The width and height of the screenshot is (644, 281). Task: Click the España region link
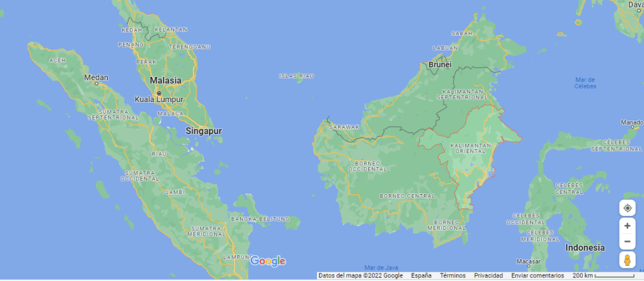[x=422, y=276]
